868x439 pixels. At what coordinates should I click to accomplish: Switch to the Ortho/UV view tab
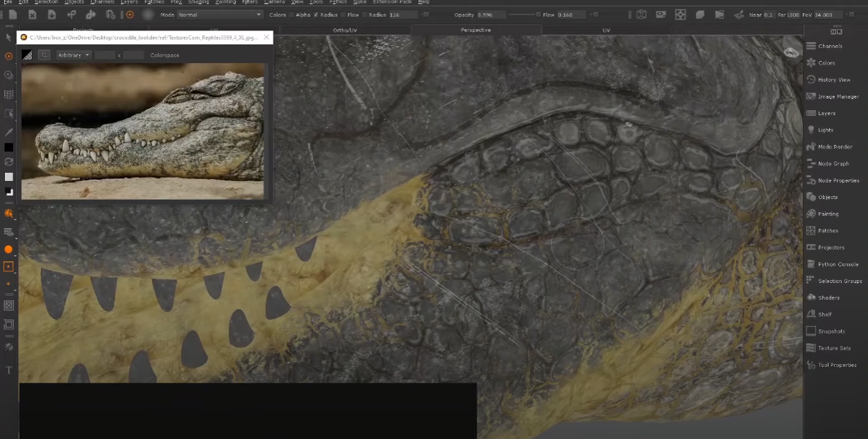(x=345, y=30)
